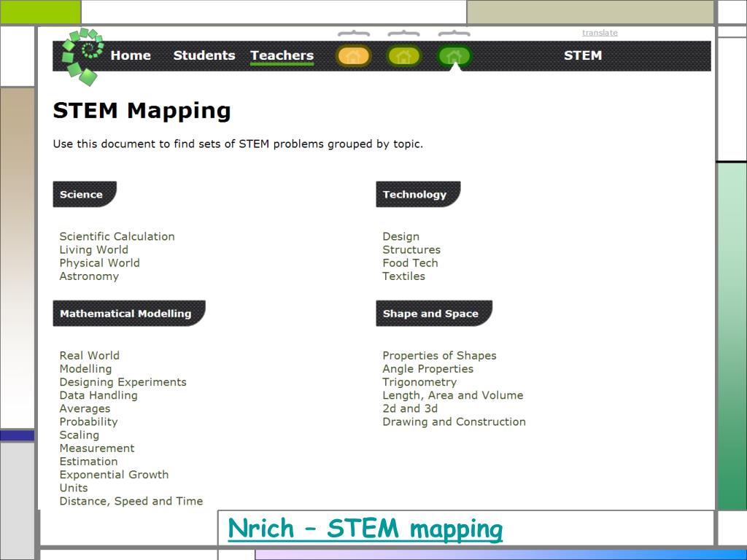
Task: Open the Exponential Growth link
Action: pos(115,475)
